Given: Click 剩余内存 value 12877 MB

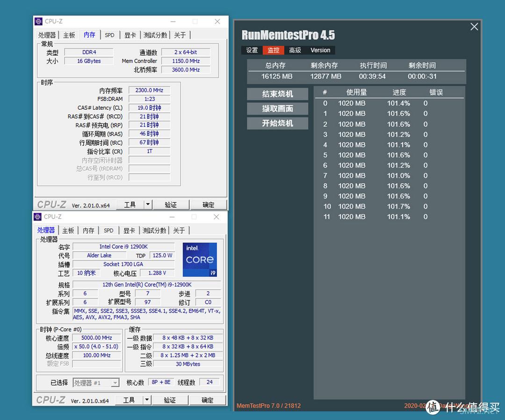Looking at the screenshot, I should (x=325, y=77).
